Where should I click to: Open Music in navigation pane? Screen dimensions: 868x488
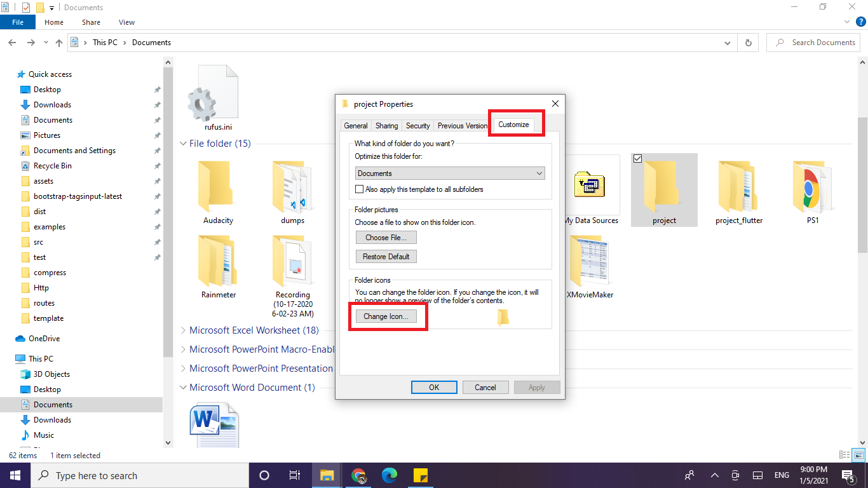click(x=43, y=435)
